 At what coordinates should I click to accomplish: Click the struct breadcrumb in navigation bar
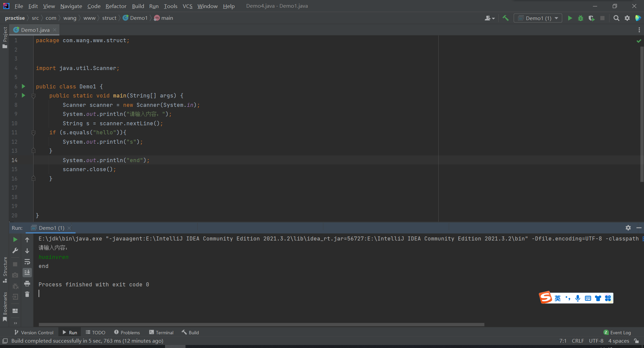(x=109, y=18)
